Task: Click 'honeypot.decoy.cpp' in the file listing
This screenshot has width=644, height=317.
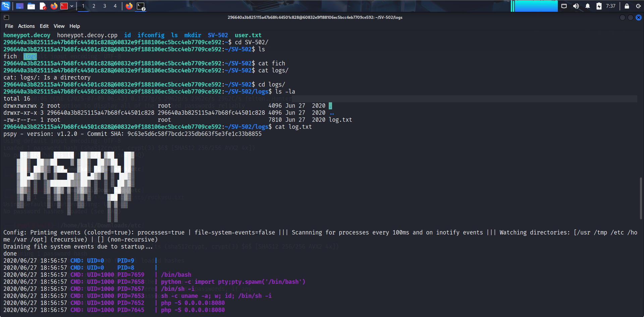Action: 87,35
